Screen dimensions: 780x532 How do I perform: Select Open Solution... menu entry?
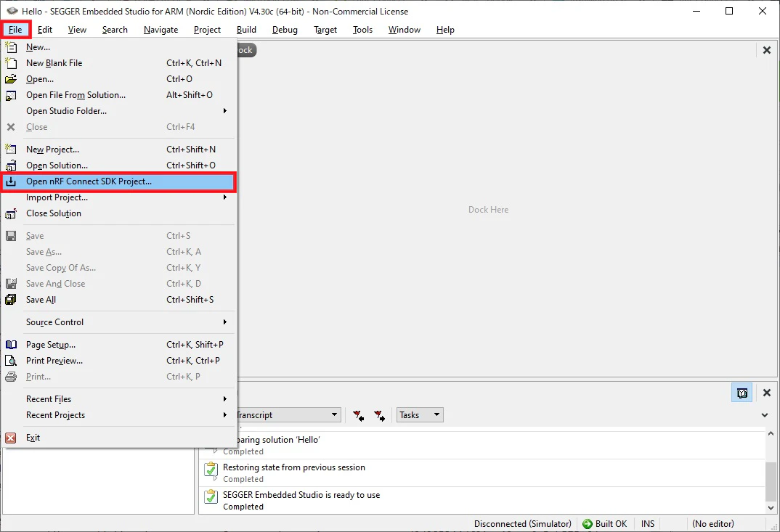[x=118, y=165]
